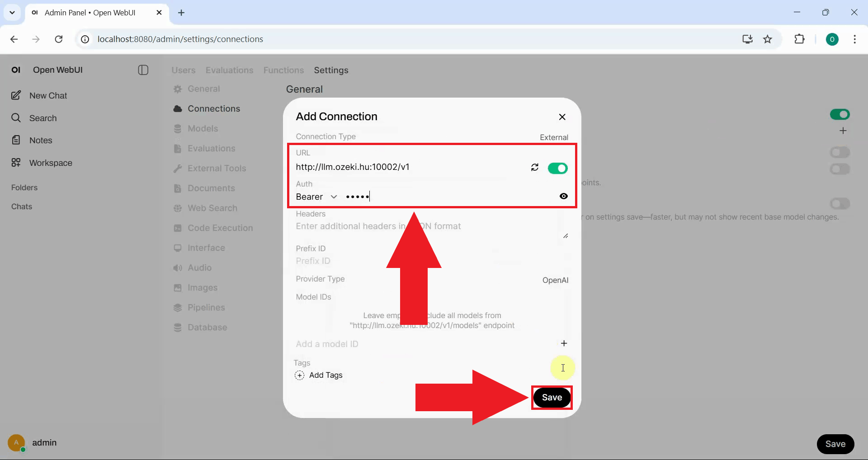Bookmark the page with the star icon

[x=768, y=39]
